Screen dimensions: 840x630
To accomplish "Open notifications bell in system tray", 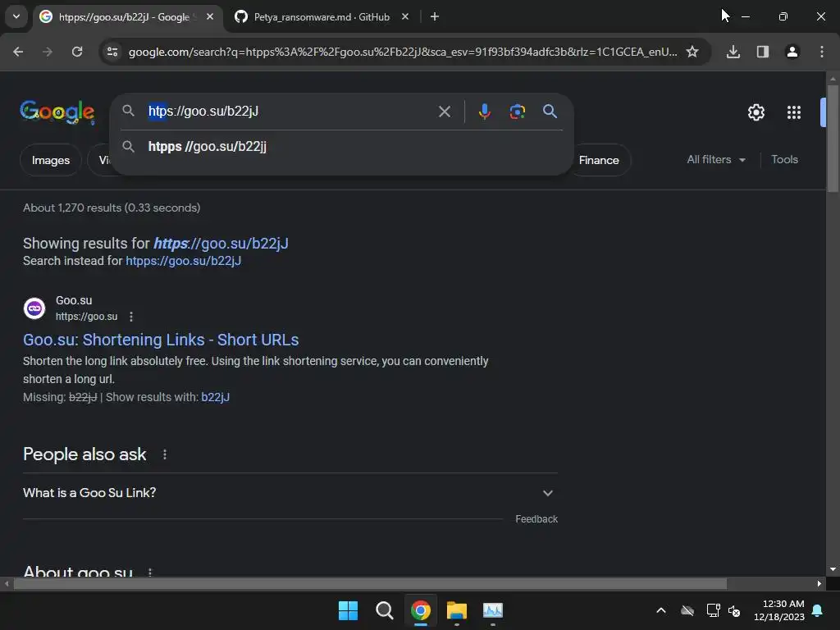I will pyautogui.click(x=818, y=610).
